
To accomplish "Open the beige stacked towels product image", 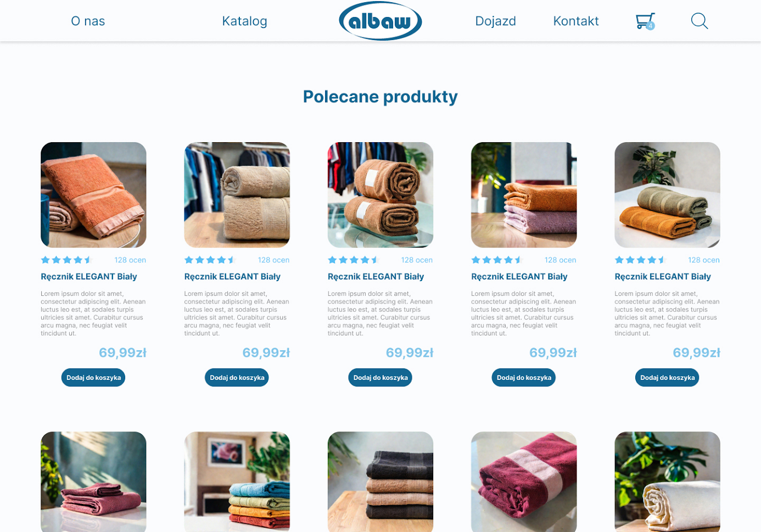I will 237,195.
